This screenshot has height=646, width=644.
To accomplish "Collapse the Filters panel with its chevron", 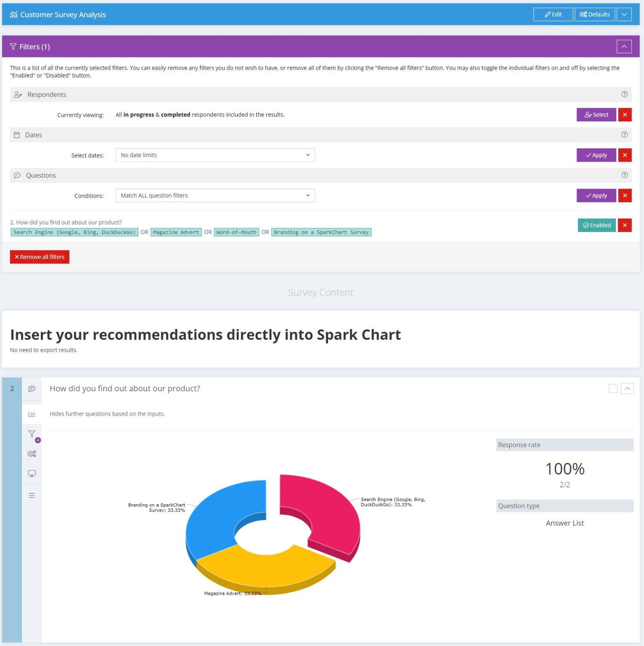I will 625,46.
